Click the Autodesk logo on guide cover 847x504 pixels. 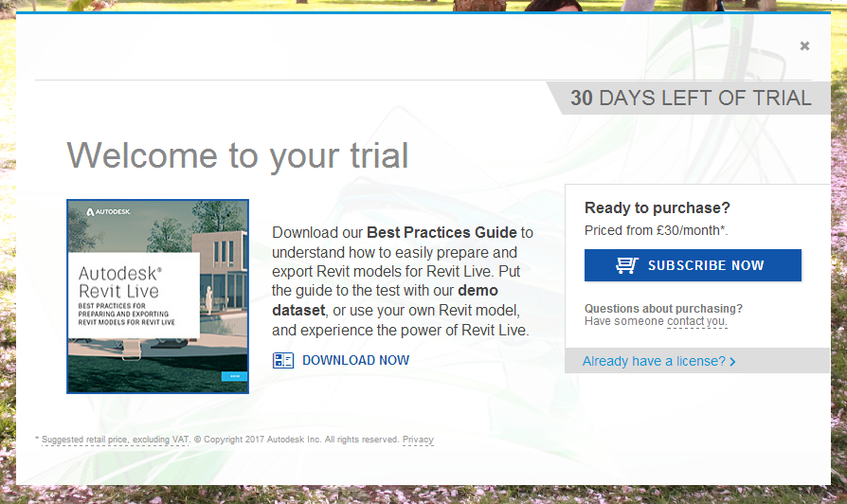(108, 212)
